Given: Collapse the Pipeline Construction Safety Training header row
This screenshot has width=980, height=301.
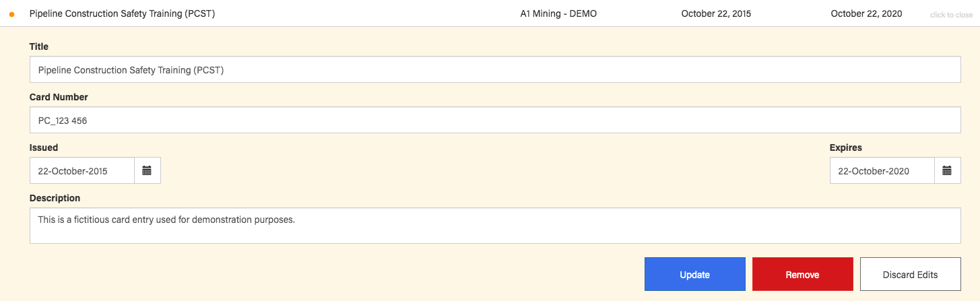Looking at the screenshot, I should (490, 13).
